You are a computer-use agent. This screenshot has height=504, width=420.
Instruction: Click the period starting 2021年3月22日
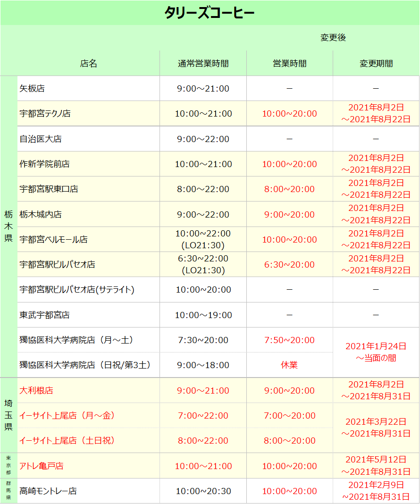(x=376, y=428)
